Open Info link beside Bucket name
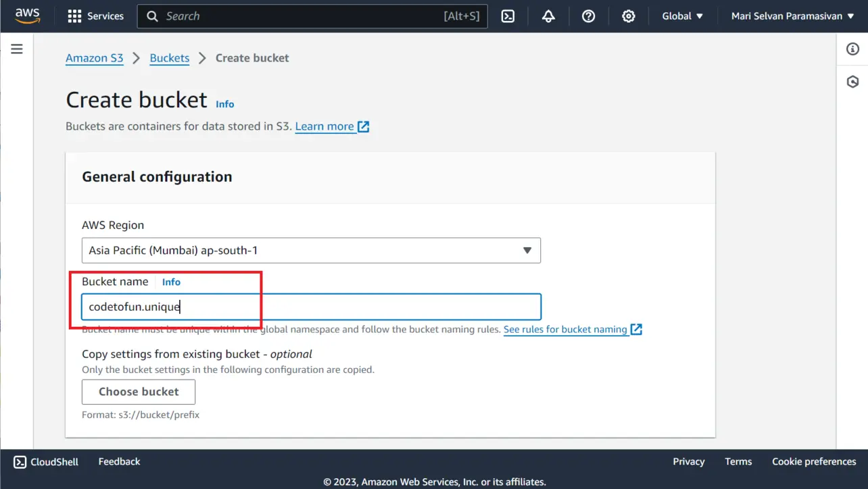The image size is (868, 489). coord(171,282)
